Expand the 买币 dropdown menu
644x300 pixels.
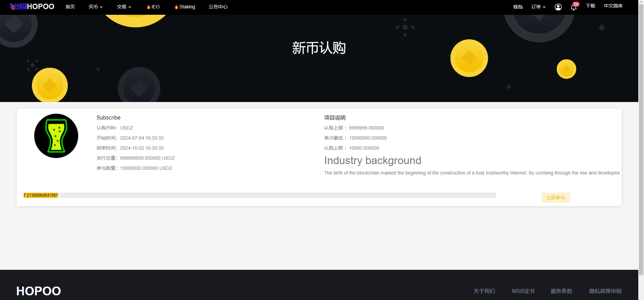pyautogui.click(x=96, y=7)
